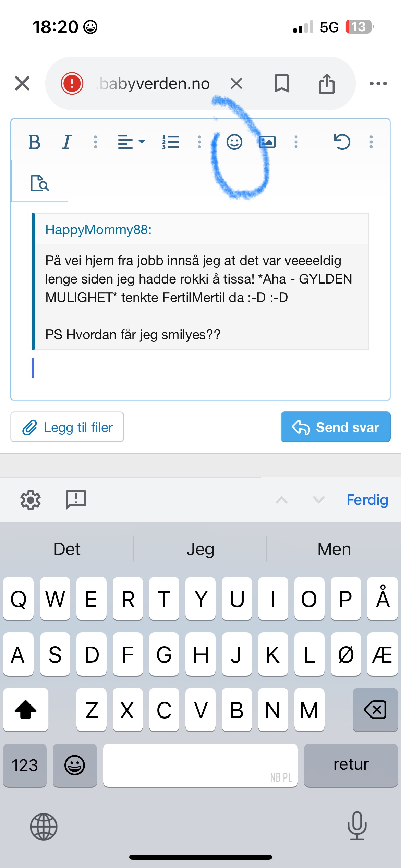Open the text alignment dropdown
The height and width of the screenshot is (868, 401).
[132, 142]
